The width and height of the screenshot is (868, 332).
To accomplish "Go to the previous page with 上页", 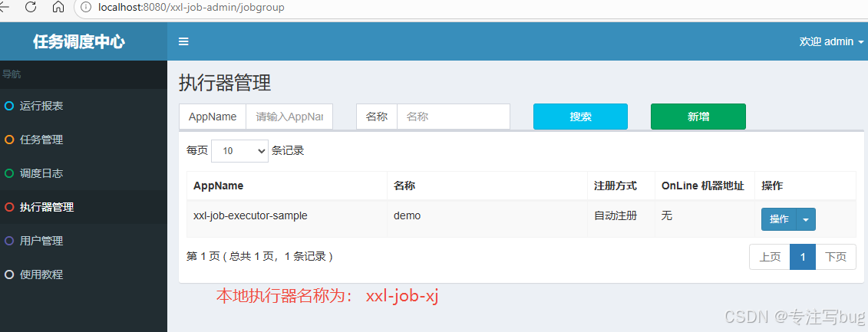I will tap(770, 257).
